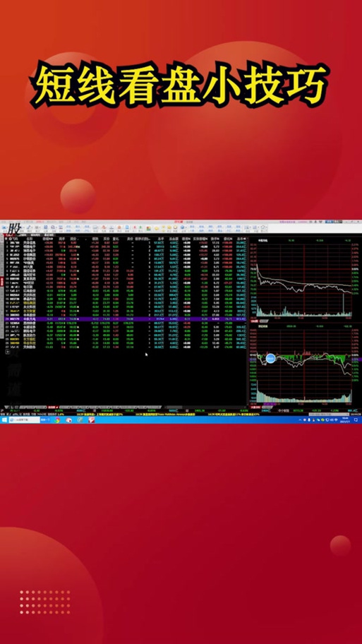Image resolution: width=362 pixels, height=644 pixels.
Task: Click the blue floating circle on the index chart
Action: click(270, 359)
